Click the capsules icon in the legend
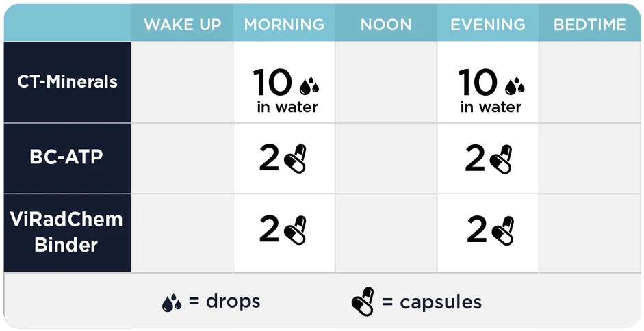 click(x=363, y=302)
